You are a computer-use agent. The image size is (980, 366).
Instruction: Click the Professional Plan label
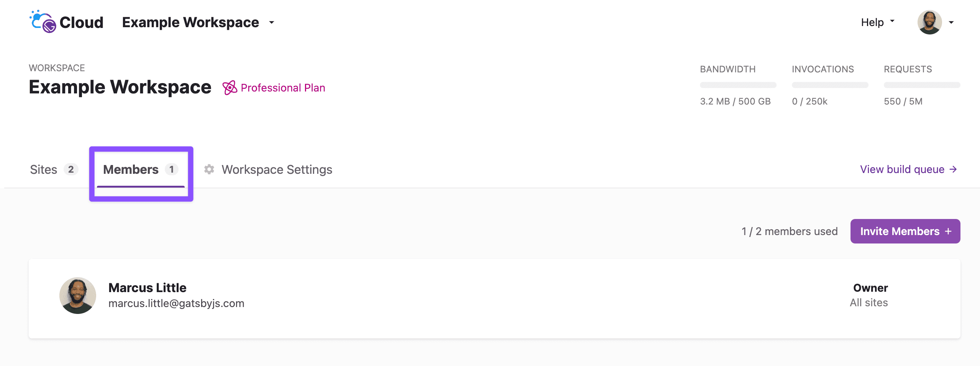point(283,88)
